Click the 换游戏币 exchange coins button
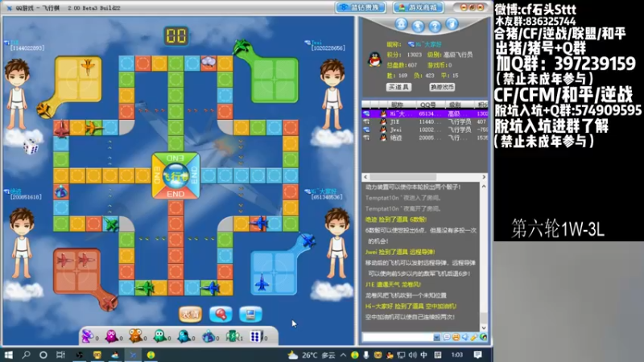The image size is (644, 362). coord(442,87)
